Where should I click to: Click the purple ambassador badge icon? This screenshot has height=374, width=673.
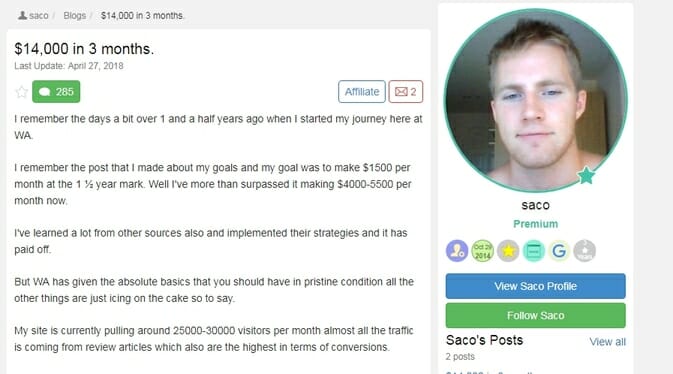pyautogui.click(x=457, y=251)
